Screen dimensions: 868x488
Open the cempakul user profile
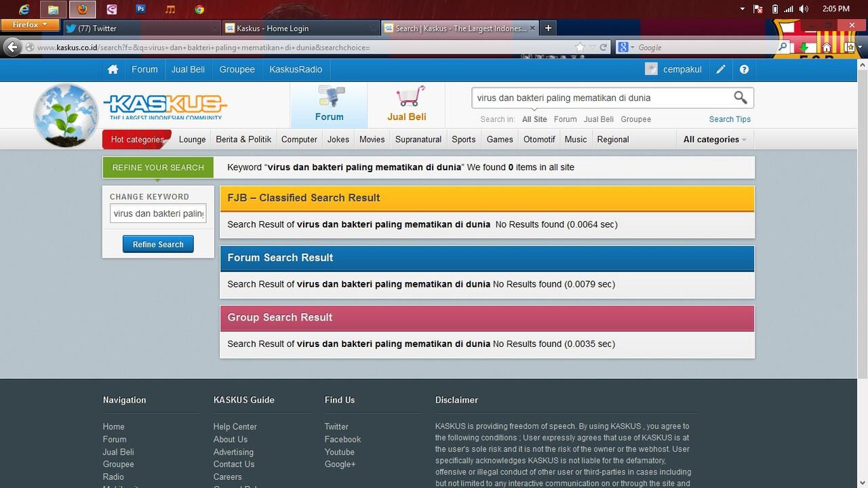point(673,69)
